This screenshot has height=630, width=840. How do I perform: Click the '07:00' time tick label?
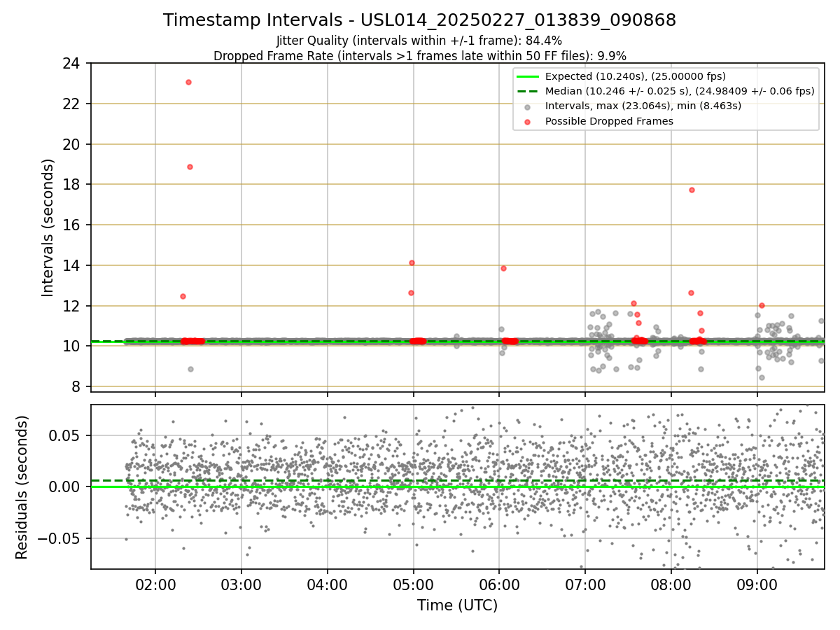point(585,584)
